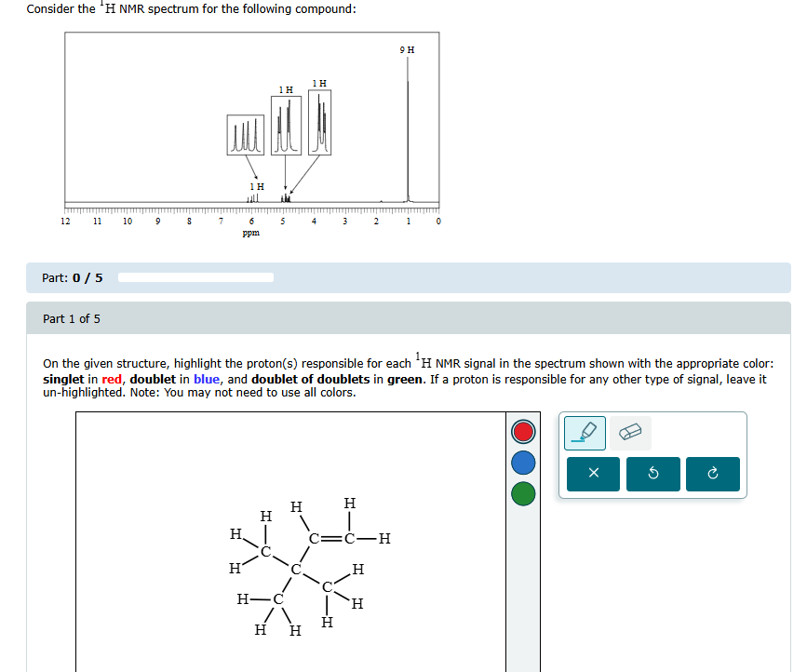The width and height of the screenshot is (807, 672).
Task: Select the blue highlight color
Action: 522,463
